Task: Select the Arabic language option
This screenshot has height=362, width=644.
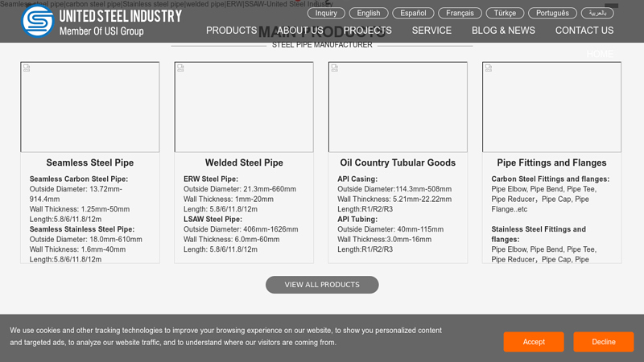Action: (x=597, y=13)
